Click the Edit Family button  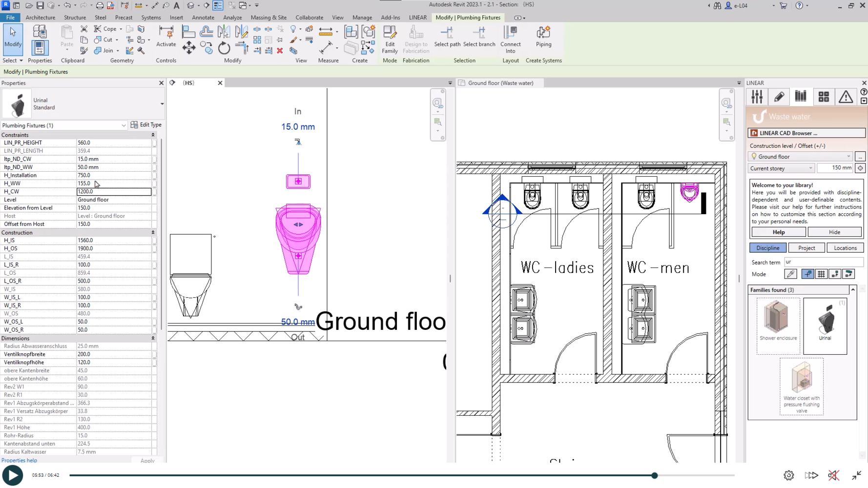click(390, 39)
